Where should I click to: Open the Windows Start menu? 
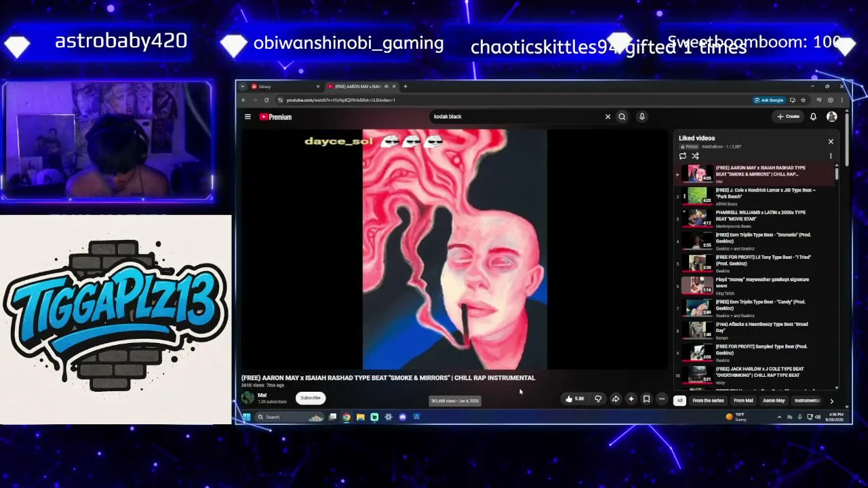point(247,417)
